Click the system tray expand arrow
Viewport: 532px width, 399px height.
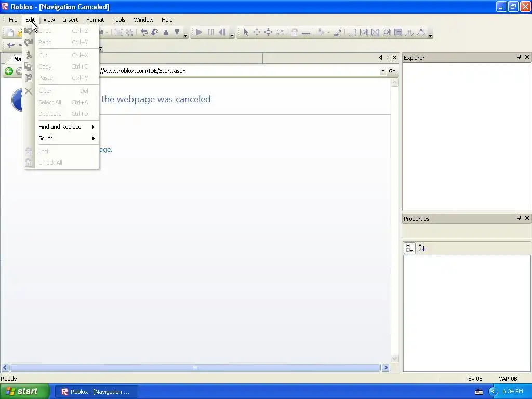tap(493, 392)
